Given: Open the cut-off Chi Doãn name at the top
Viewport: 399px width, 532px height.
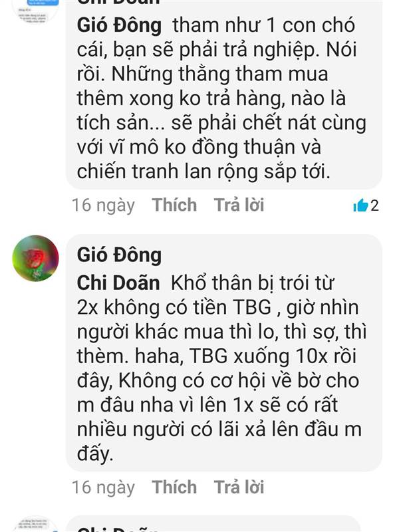Looking at the screenshot, I should 118,2.
